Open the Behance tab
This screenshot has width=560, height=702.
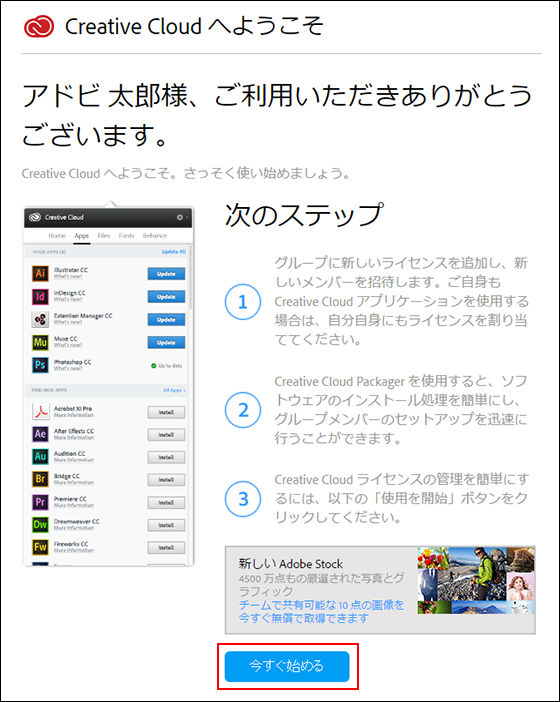pyautogui.click(x=155, y=235)
